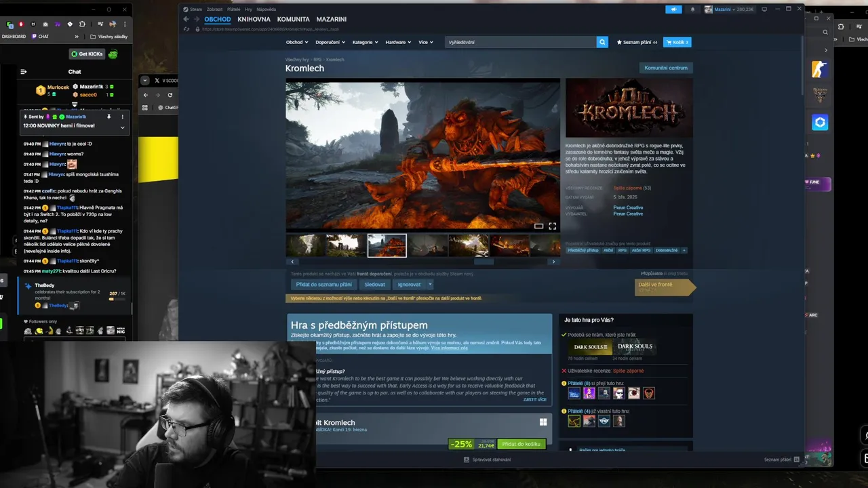This screenshot has width=868, height=488.
Task: Select the first screenshot thumbnail
Action: [x=305, y=245]
